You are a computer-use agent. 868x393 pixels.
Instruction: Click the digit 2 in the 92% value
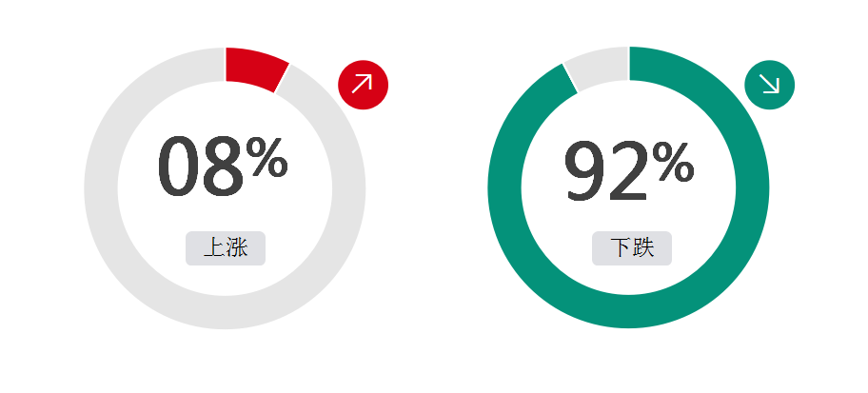click(628, 170)
